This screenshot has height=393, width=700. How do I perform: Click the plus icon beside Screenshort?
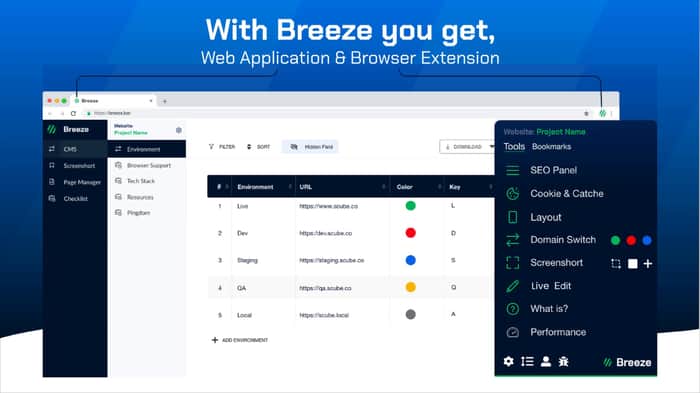[648, 263]
